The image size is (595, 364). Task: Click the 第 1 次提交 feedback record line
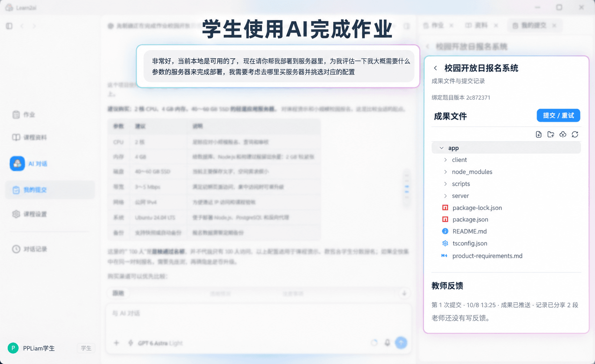(x=505, y=305)
